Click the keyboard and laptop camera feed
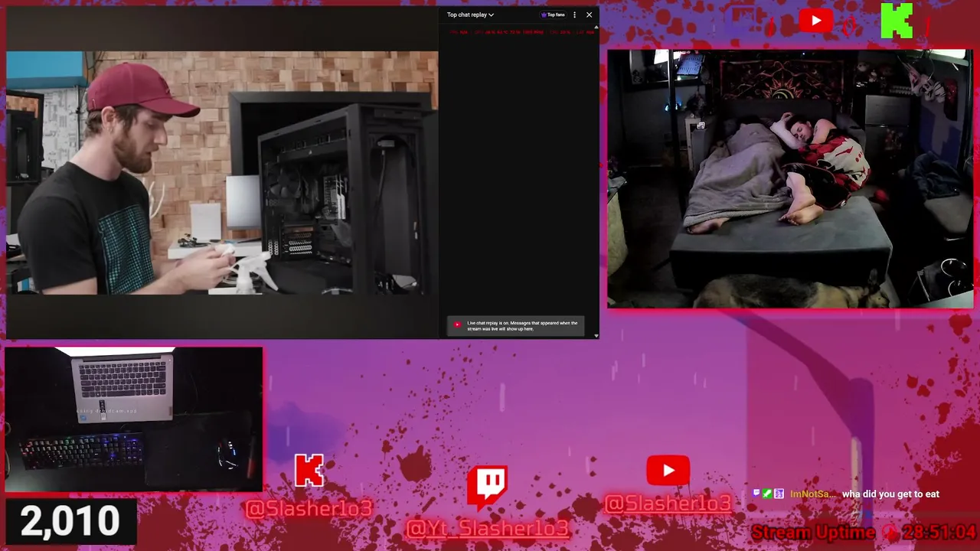 pyautogui.click(x=133, y=419)
